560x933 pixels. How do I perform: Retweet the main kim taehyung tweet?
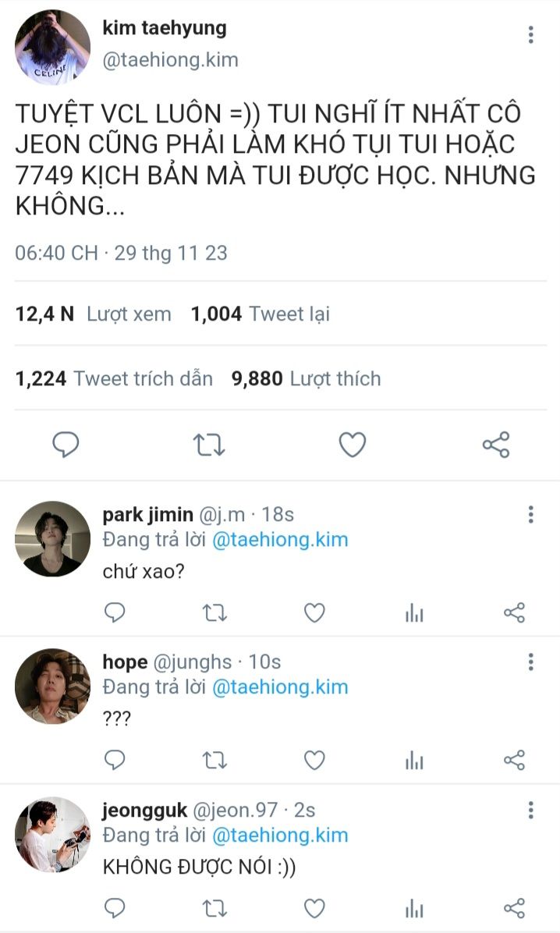[x=209, y=445]
